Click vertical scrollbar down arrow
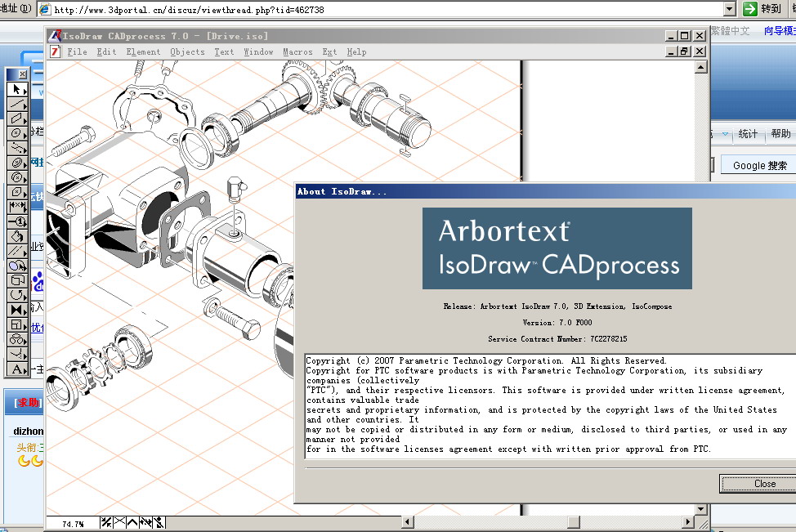The height and width of the screenshot is (532, 796). pos(700,509)
